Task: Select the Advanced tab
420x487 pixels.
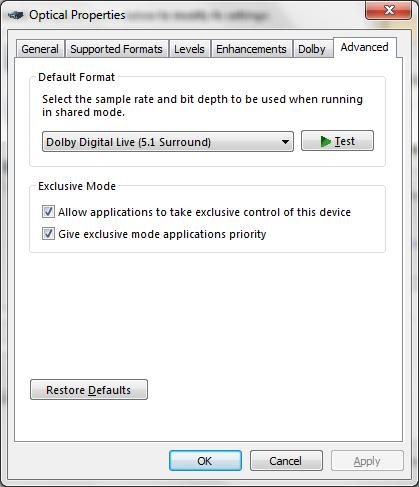Action: (x=365, y=47)
